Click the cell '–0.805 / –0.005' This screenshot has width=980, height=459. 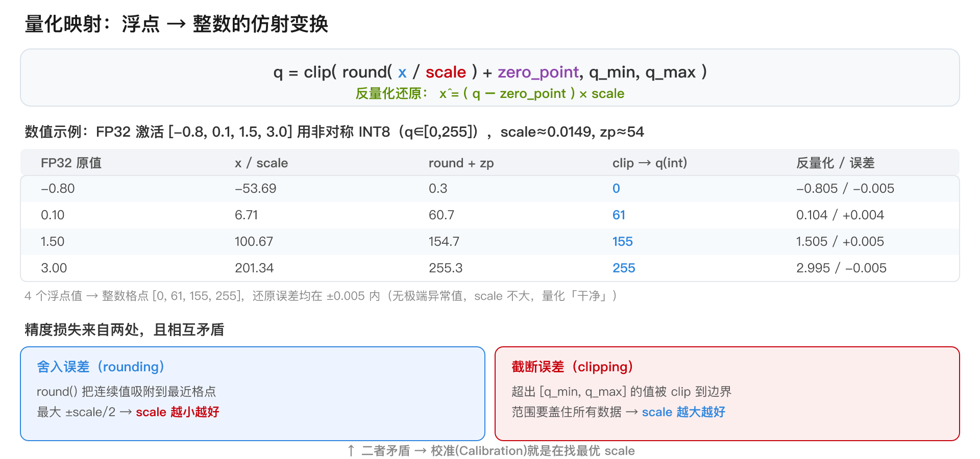[x=845, y=189]
